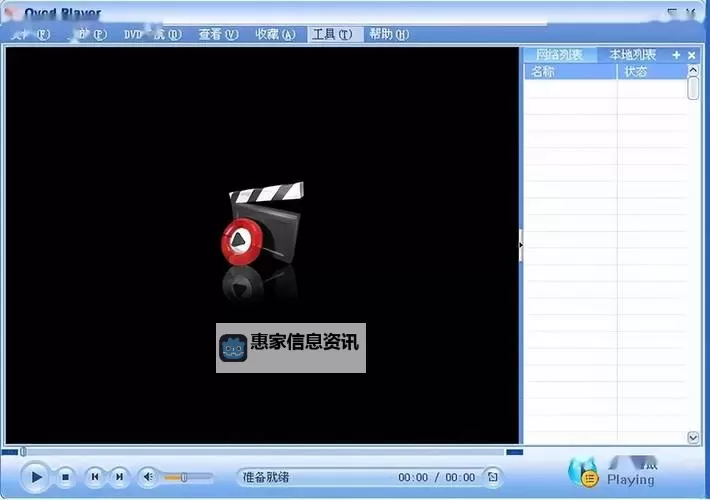Viewport: 710px width, 500px height.
Task: Click the Stop button
Action: [65, 477]
